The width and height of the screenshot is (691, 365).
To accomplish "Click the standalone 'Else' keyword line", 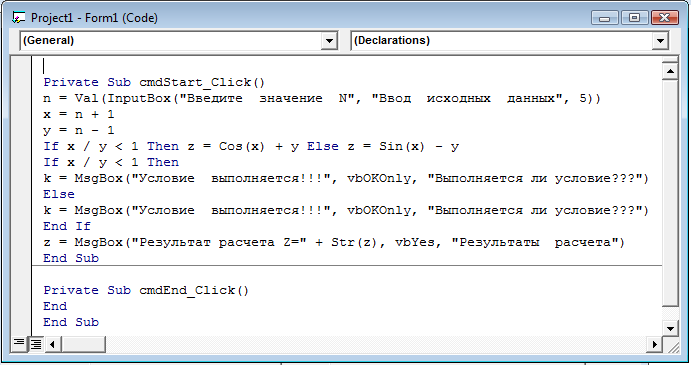I will coord(59,194).
